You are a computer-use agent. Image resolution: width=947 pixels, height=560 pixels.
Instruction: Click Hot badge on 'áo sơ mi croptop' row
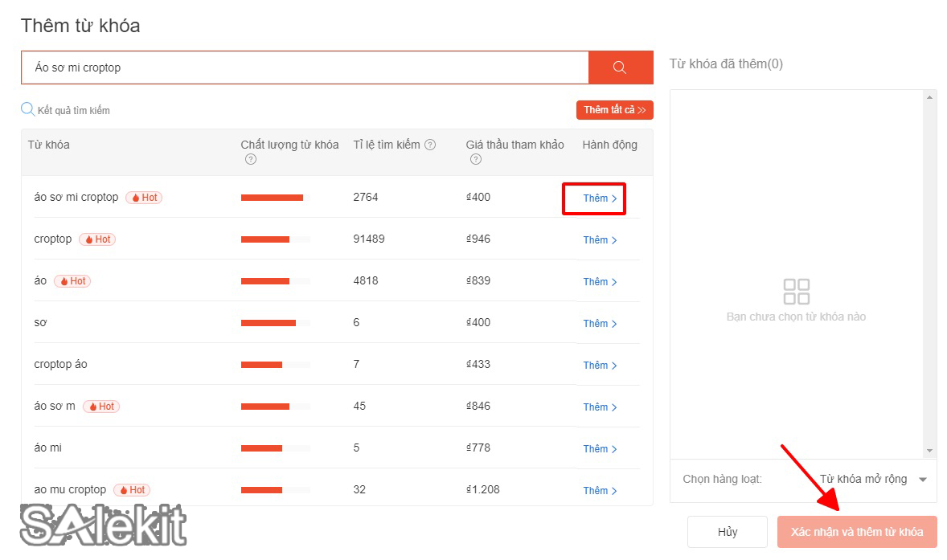(144, 197)
